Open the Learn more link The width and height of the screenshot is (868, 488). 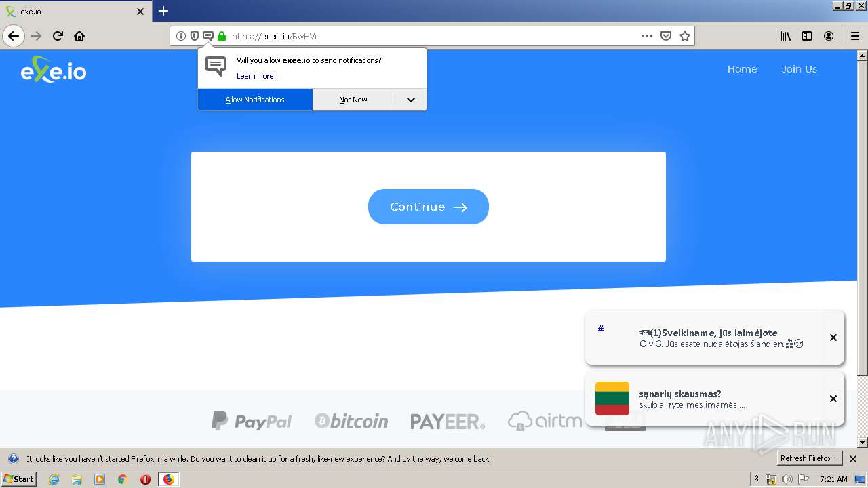click(258, 76)
